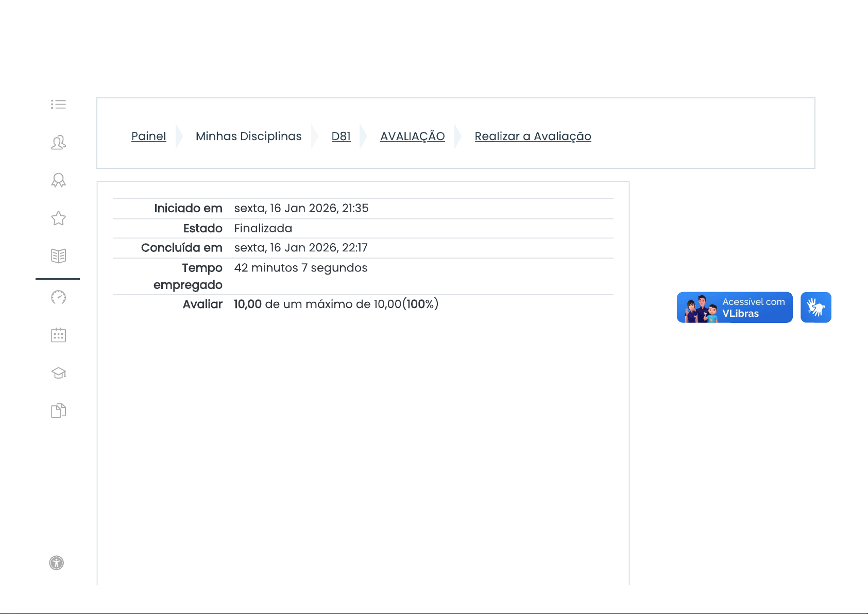The image size is (868, 614).
Task: Open the badge ribbon sidebar icon
Action: [58, 180]
